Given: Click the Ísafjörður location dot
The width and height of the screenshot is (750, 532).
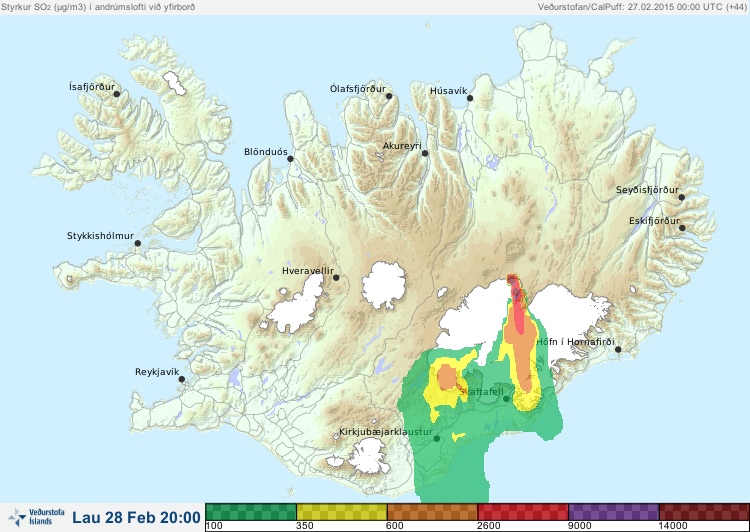Looking at the screenshot, I should tap(116, 94).
